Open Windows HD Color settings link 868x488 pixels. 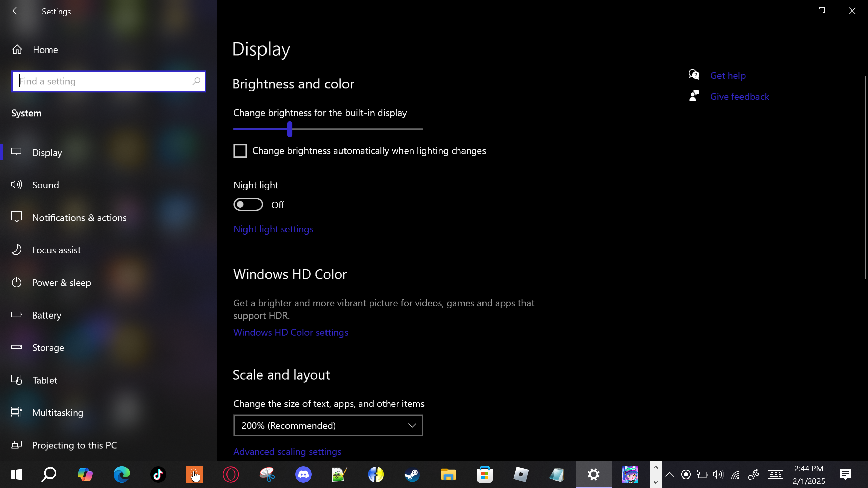pos(291,332)
